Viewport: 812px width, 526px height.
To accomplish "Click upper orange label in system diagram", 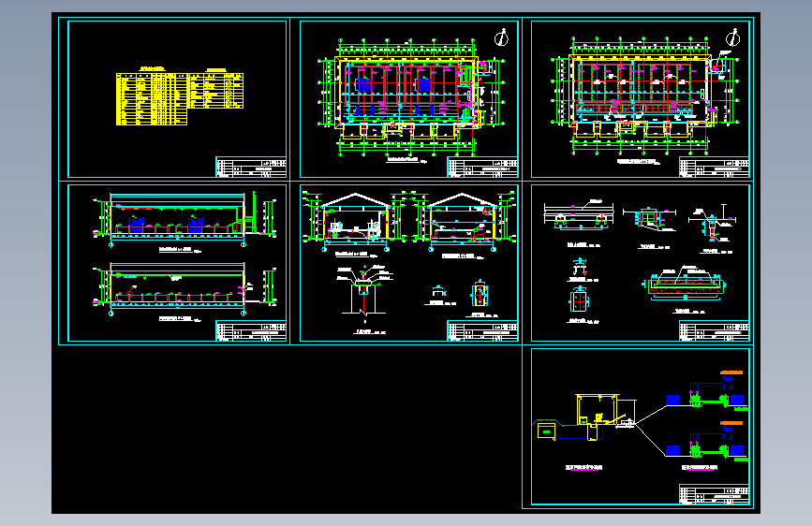I will pos(731,373).
